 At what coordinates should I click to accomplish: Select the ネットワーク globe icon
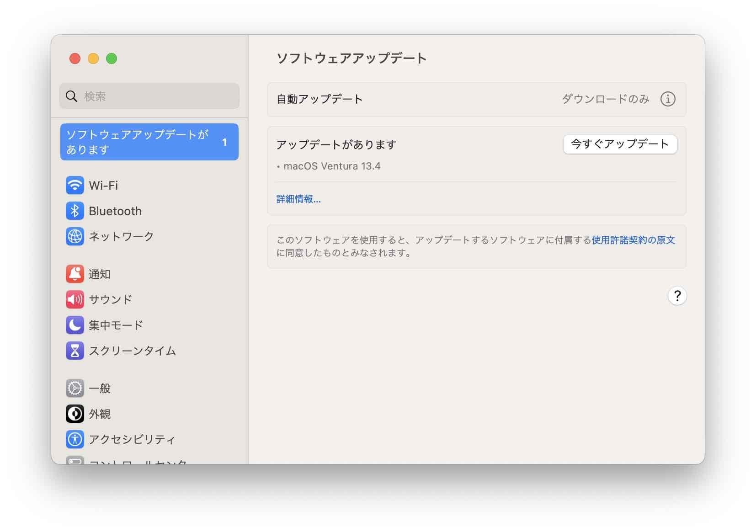(x=75, y=237)
